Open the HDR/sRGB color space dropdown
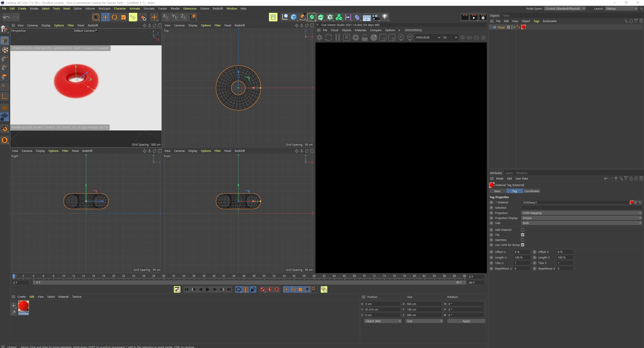644x348 pixels. point(428,37)
